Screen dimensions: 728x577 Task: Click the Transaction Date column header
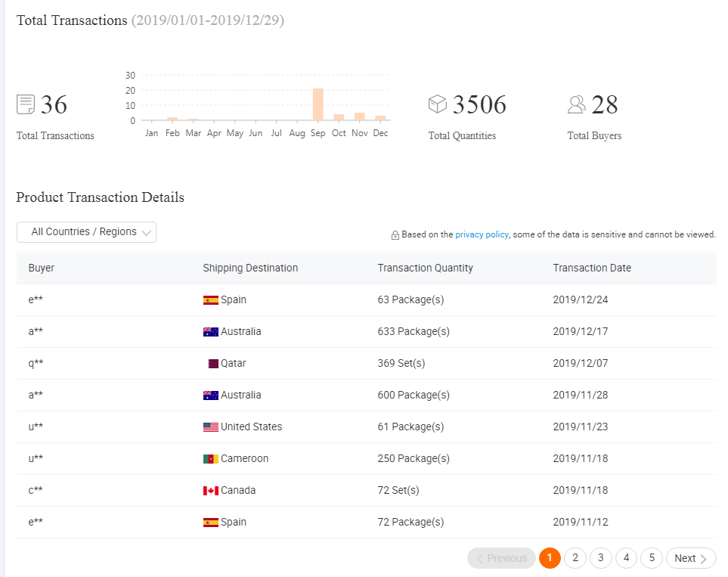point(592,268)
